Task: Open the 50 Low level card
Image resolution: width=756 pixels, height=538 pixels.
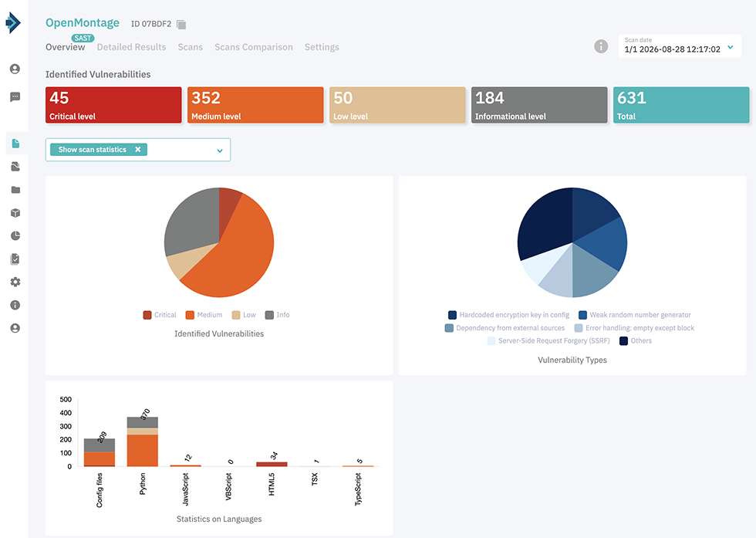Action: 397,105
